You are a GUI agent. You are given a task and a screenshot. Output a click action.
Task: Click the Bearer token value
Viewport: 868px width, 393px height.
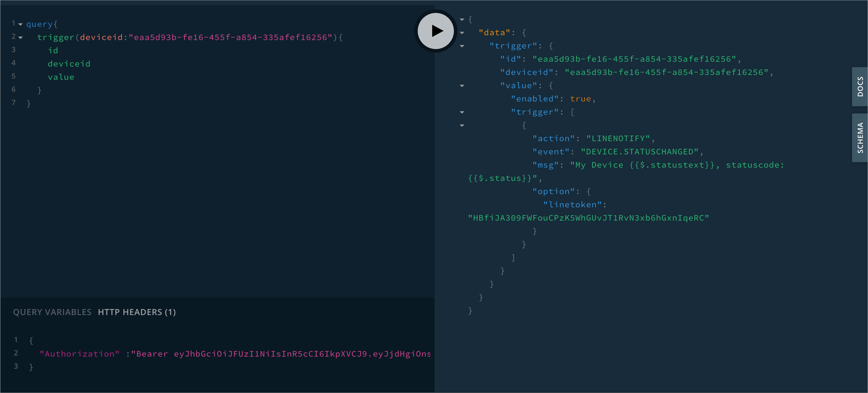(x=281, y=354)
